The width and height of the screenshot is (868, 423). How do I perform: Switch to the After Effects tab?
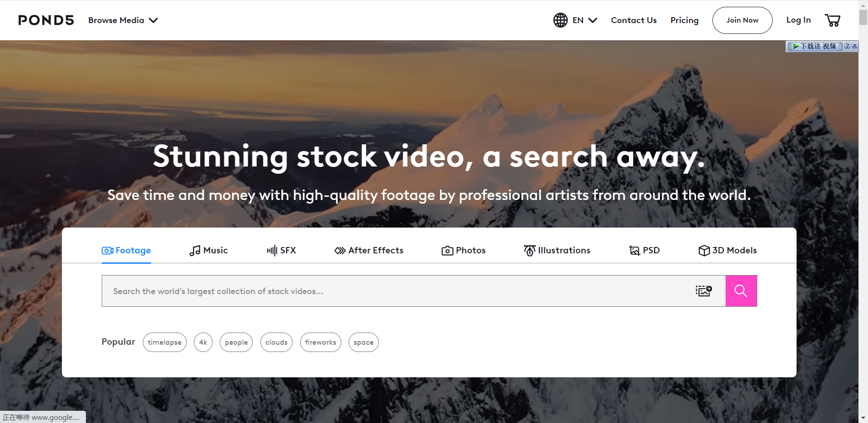point(368,250)
